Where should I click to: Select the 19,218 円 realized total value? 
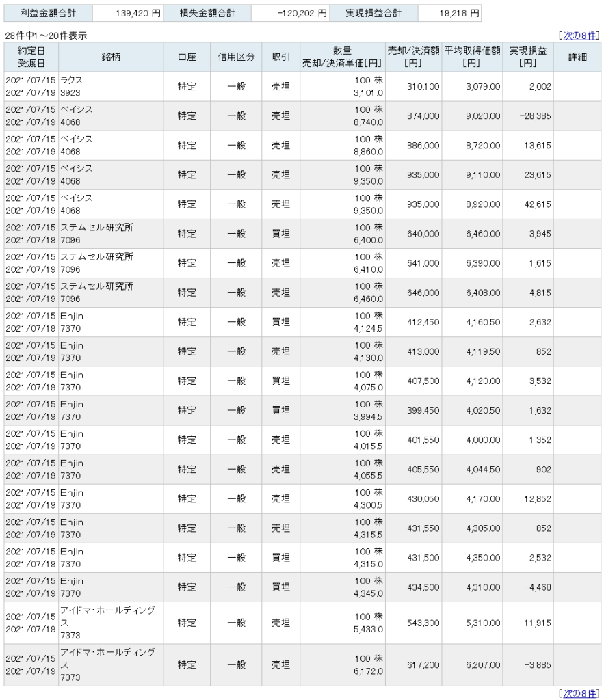(x=449, y=14)
